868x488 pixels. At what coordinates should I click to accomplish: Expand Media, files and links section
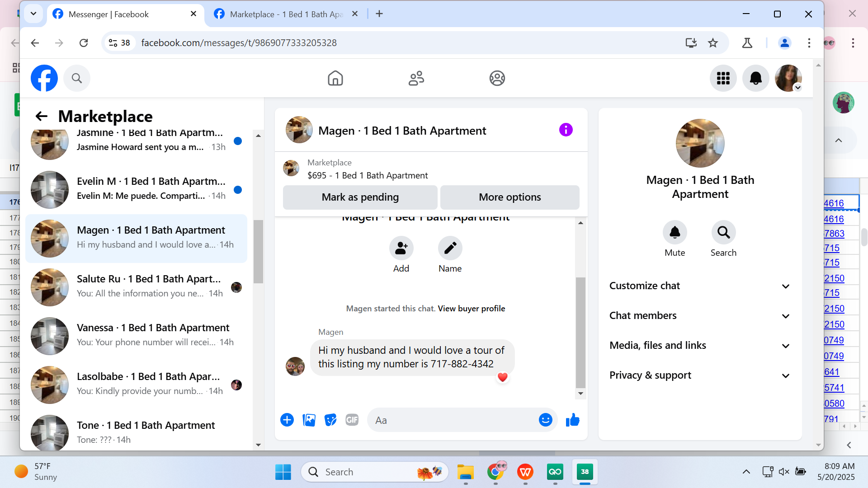click(x=700, y=346)
